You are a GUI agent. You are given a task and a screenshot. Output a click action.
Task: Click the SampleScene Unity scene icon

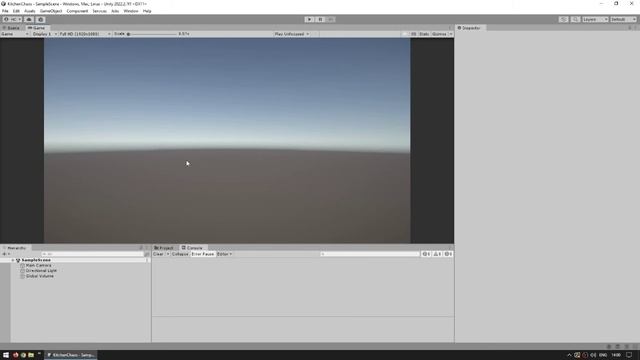coord(18,260)
